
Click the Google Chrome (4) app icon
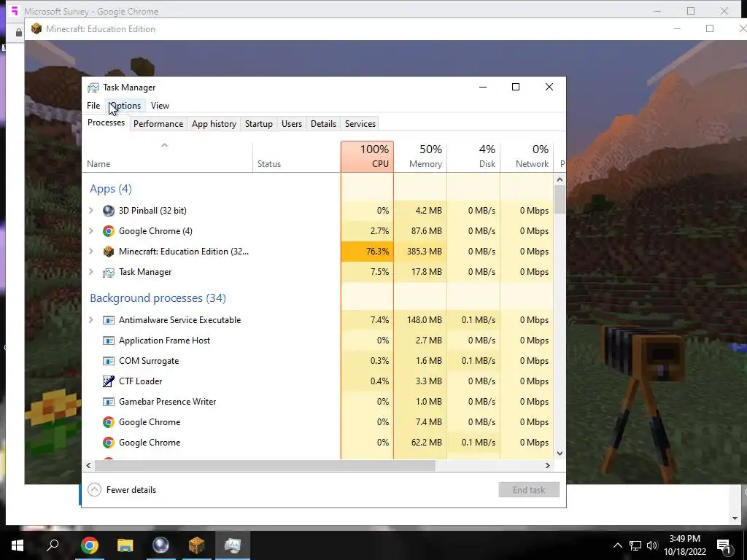[109, 231]
